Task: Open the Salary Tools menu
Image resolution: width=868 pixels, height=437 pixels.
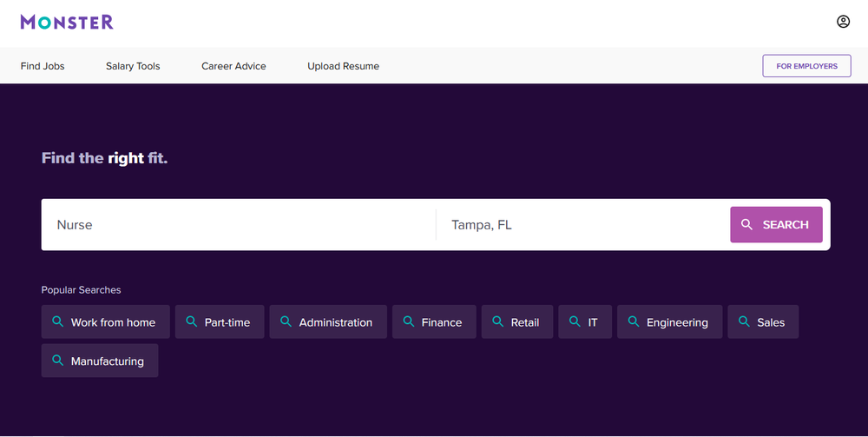Action: (133, 66)
